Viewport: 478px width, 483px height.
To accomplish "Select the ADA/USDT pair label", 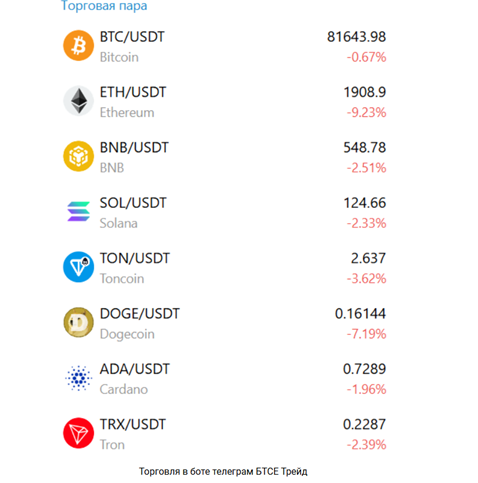I will (135, 369).
